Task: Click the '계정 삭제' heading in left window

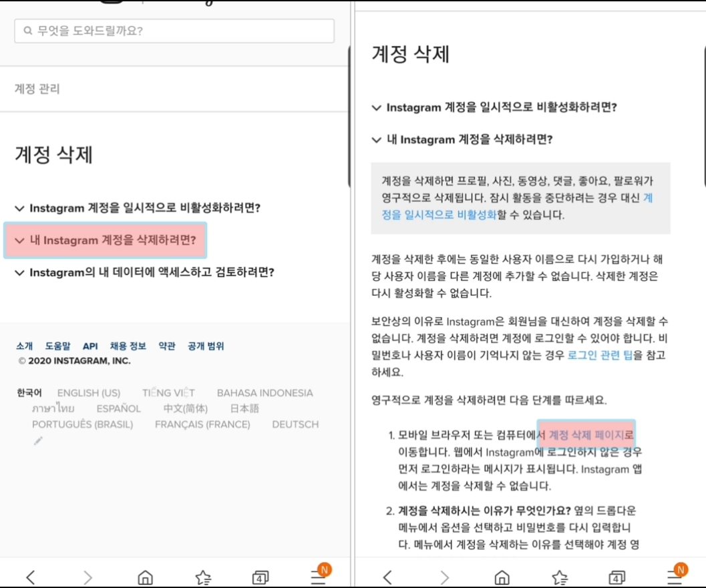Action: click(x=53, y=155)
